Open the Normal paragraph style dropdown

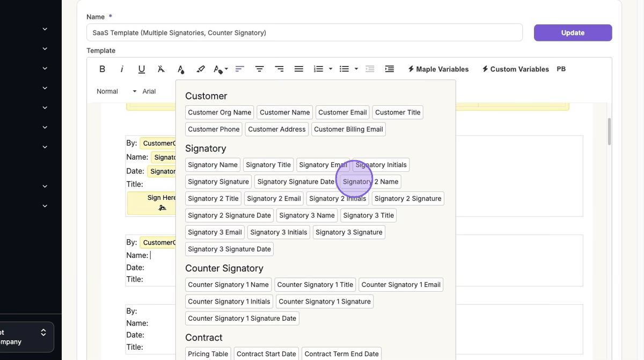(x=116, y=91)
